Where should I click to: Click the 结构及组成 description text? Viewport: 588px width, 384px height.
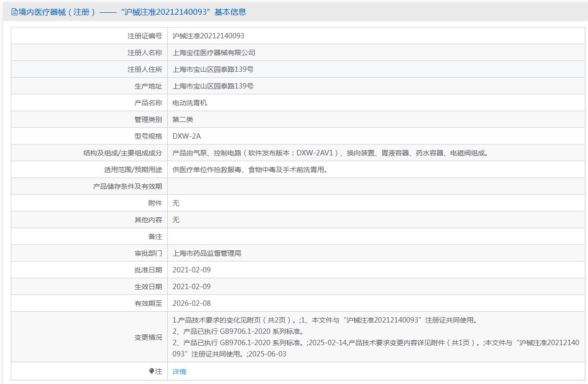330,153
